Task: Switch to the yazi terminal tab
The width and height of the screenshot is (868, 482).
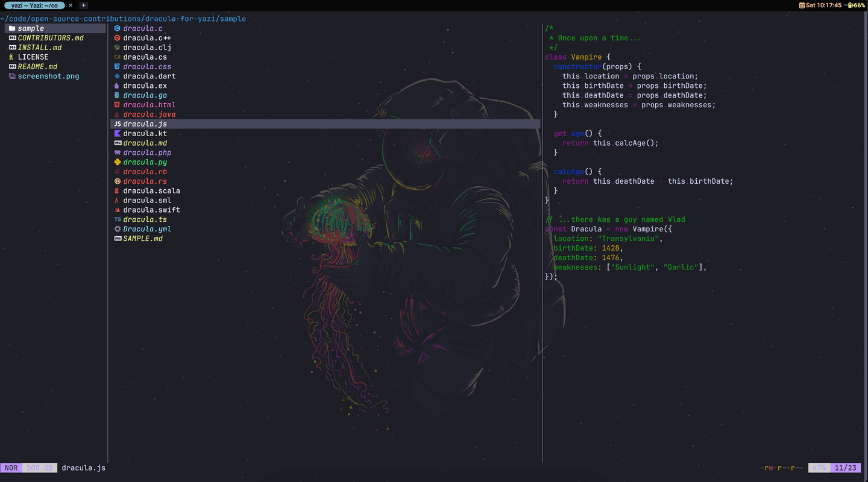Action: pyautogui.click(x=34, y=5)
